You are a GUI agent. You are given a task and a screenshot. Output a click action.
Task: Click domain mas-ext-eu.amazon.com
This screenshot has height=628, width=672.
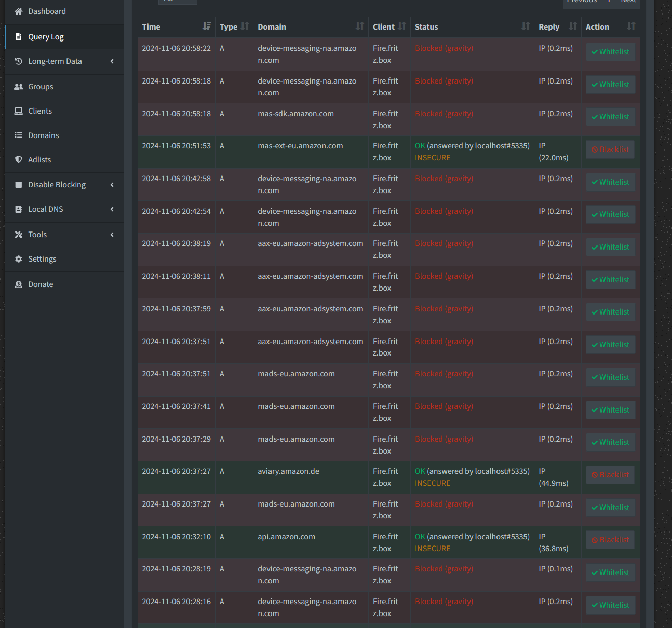click(300, 146)
